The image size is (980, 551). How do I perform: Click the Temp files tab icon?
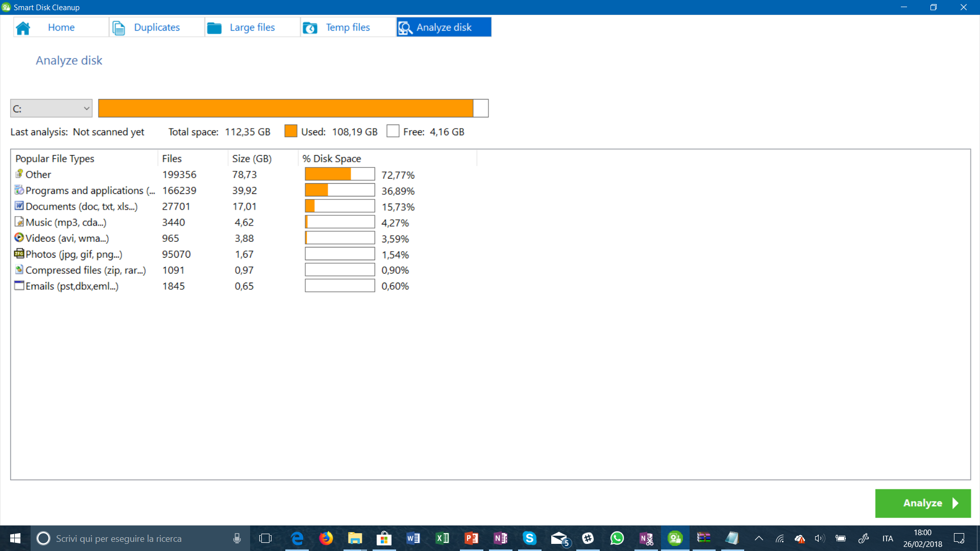click(x=310, y=28)
